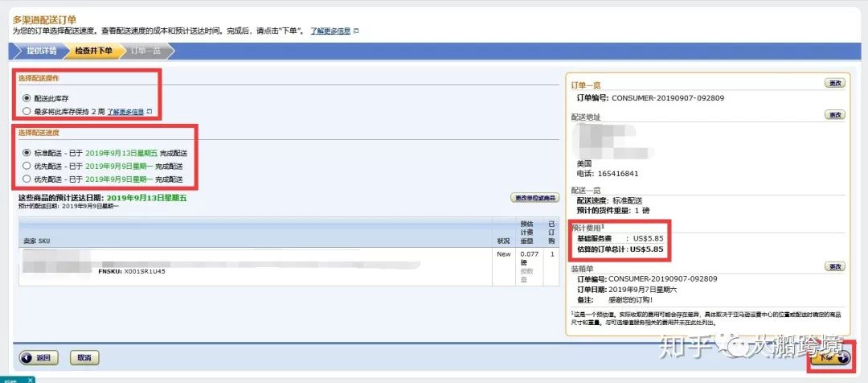Click the 预计费用 section heading
This screenshot has width=868, height=383.
[588, 227]
